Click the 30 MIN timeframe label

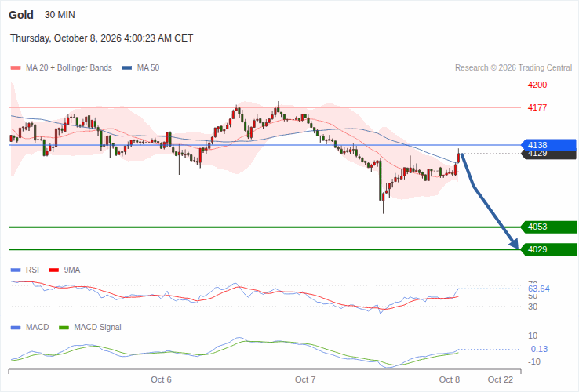pyautogui.click(x=60, y=15)
